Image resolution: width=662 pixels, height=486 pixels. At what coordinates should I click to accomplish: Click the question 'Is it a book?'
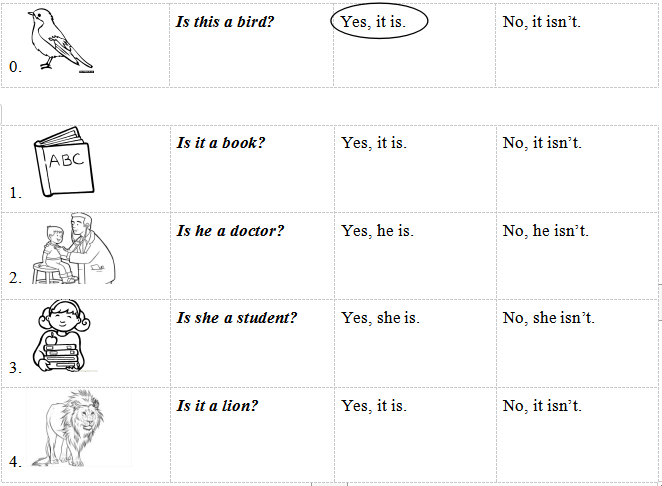(221, 143)
